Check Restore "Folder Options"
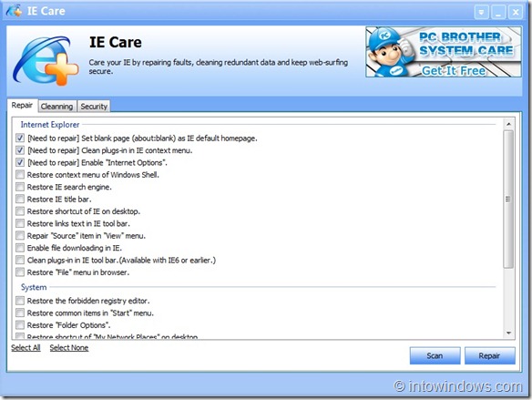The height and width of the screenshot is (400, 532). (20, 325)
